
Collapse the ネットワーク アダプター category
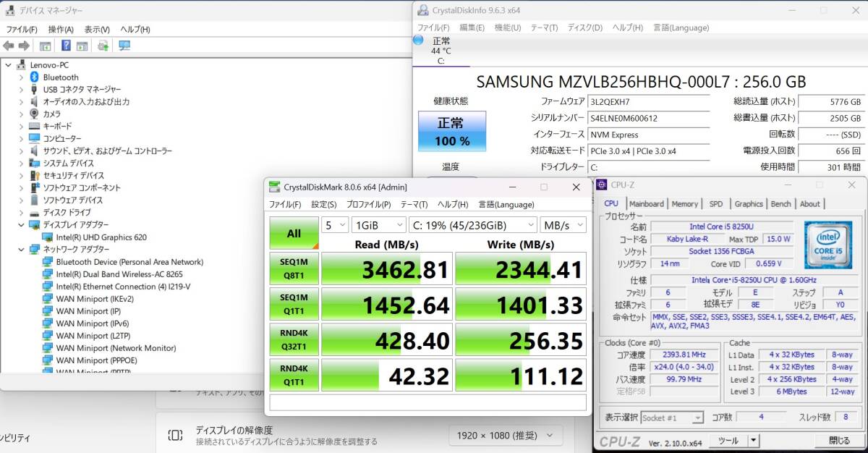point(21,249)
